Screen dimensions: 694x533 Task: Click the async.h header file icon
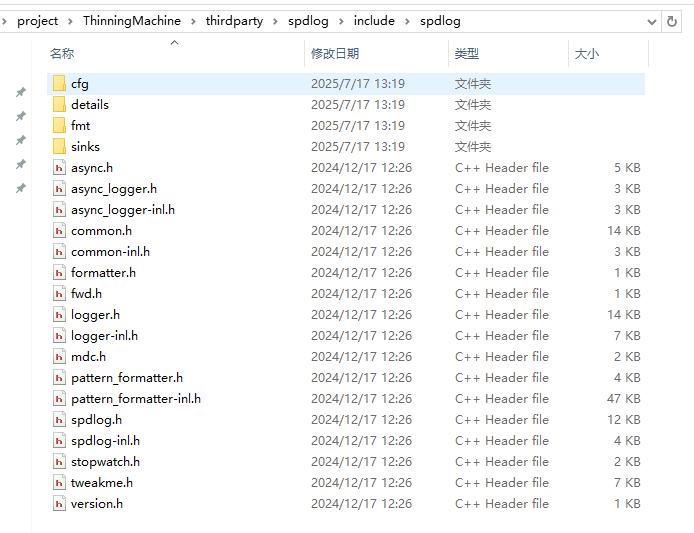[59, 168]
